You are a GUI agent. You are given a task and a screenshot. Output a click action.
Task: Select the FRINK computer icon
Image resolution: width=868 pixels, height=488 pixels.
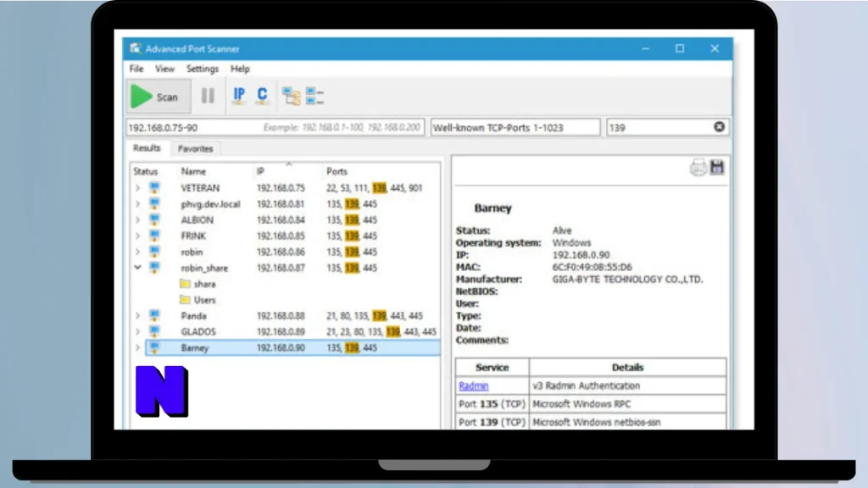[154, 236]
